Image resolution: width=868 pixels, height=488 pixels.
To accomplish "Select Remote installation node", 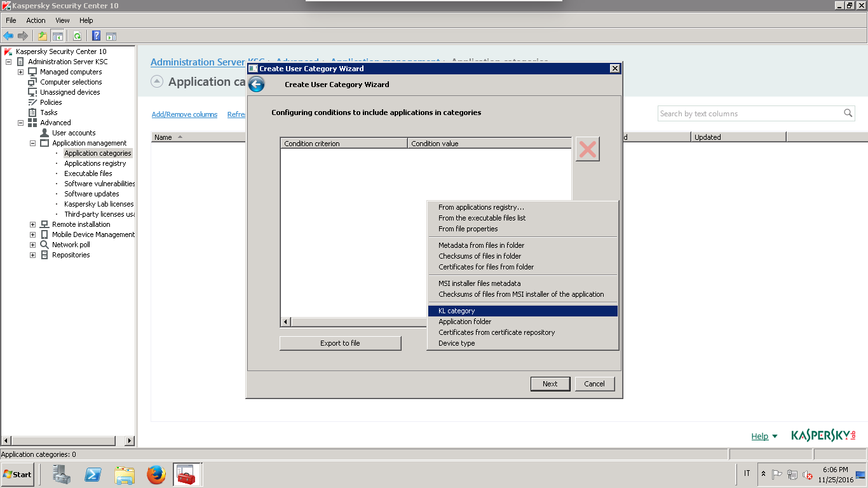I will [x=81, y=224].
